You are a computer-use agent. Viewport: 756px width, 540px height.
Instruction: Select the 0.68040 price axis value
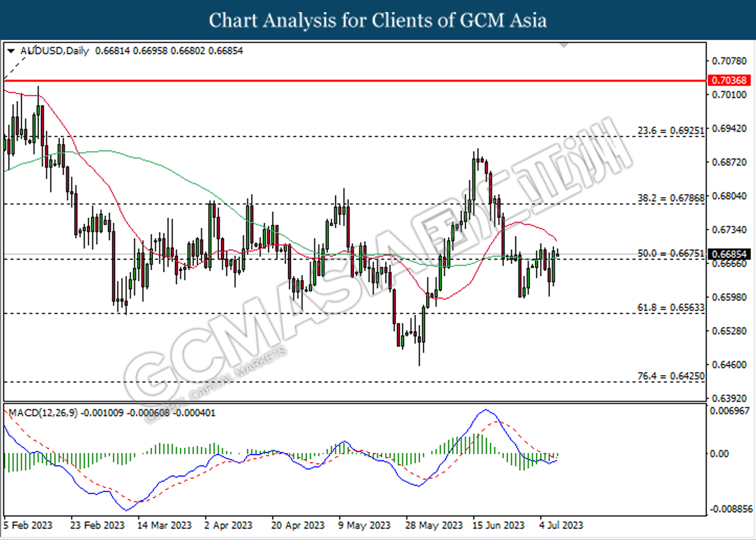(x=729, y=196)
